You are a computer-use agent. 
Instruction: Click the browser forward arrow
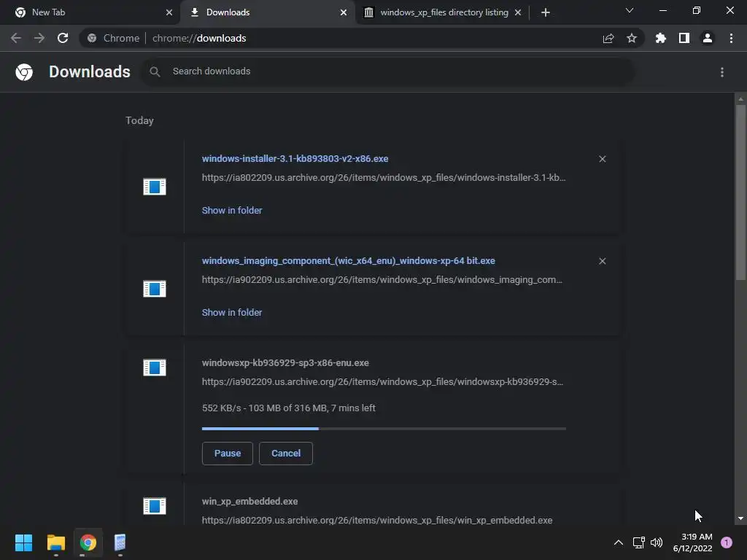point(39,38)
